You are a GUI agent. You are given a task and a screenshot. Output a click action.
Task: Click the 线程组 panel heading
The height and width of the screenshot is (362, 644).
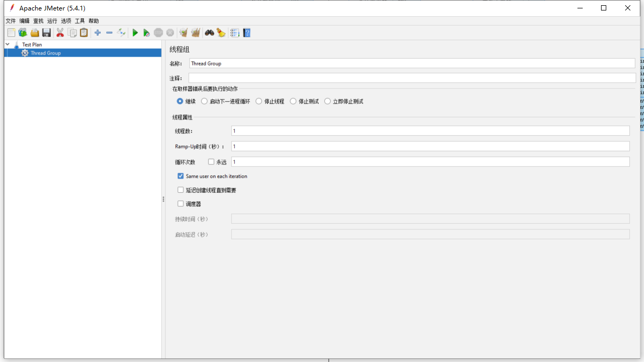pyautogui.click(x=179, y=49)
